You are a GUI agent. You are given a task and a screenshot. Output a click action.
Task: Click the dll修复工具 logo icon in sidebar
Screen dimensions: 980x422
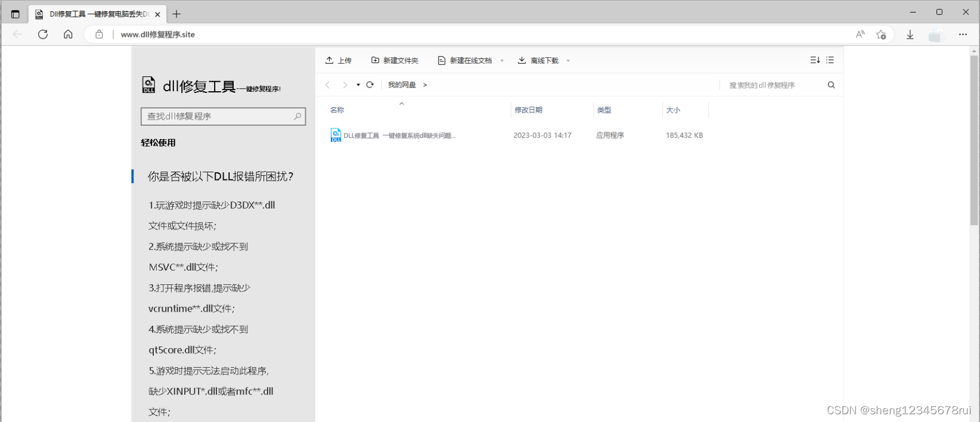(x=148, y=85)
